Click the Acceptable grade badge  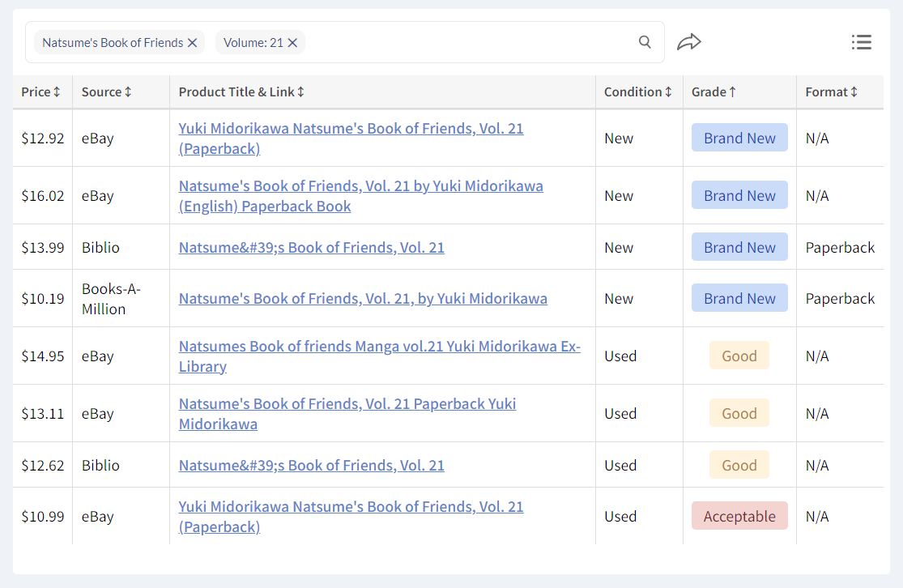pos(739,517)
